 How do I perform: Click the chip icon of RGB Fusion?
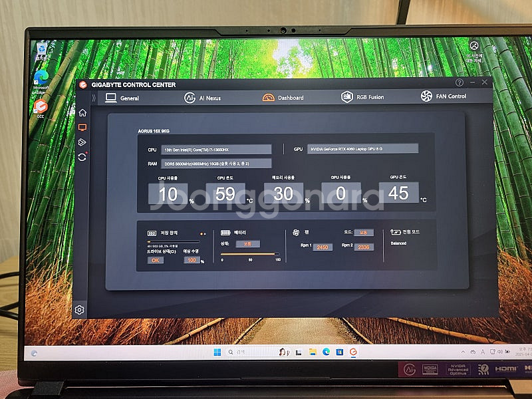(346, 97)
